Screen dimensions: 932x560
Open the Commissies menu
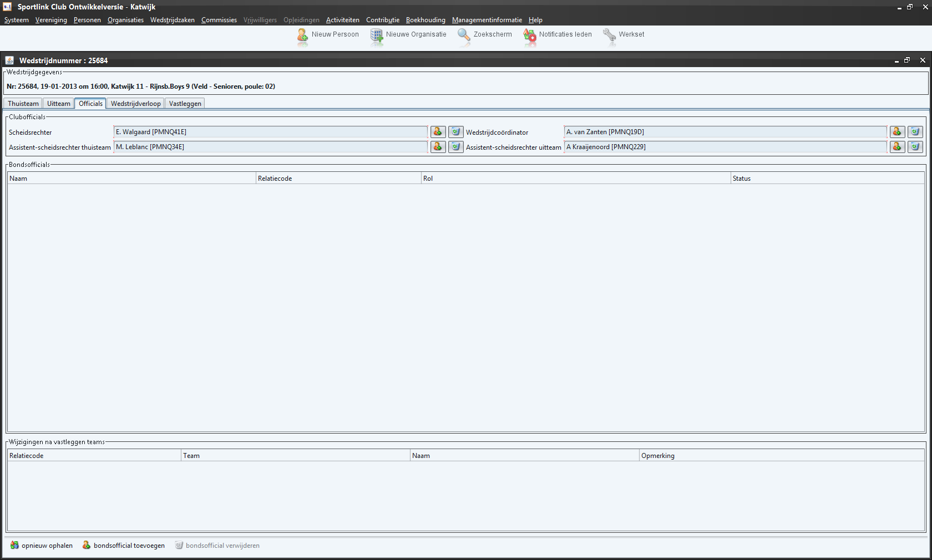coord(219,20)
